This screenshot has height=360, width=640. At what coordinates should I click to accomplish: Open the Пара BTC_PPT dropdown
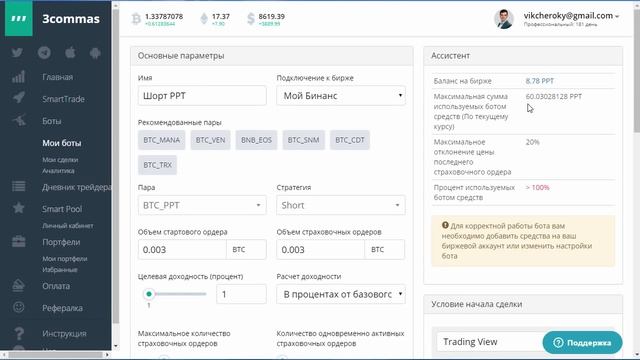click(x=202, y=205)
